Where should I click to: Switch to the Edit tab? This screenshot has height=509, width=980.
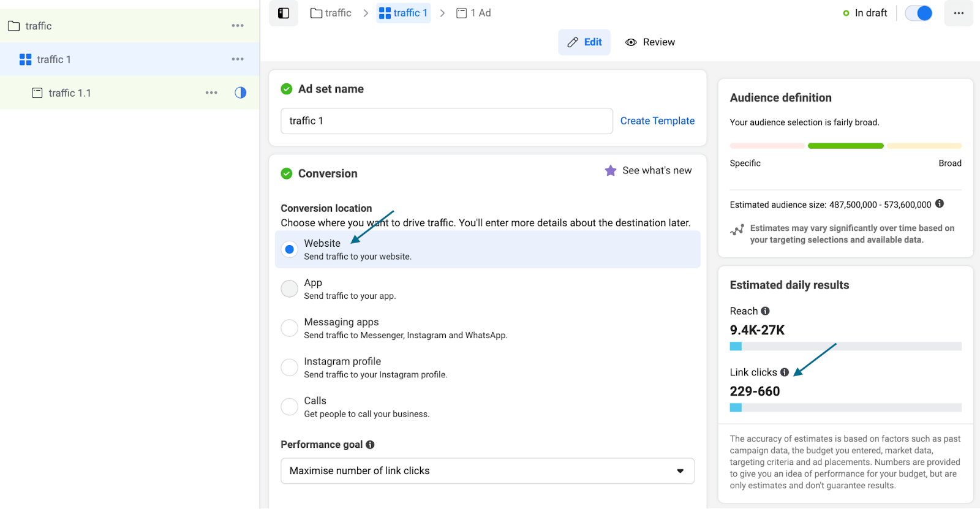pos(584,42)
